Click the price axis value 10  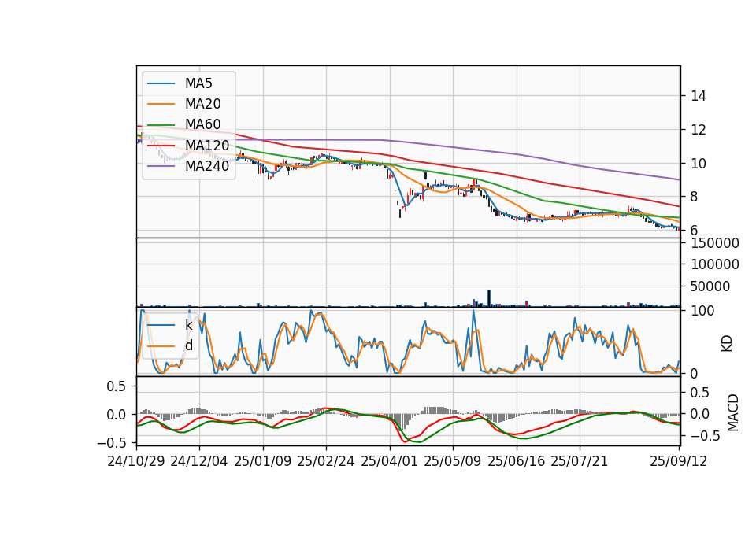[699, 164]
